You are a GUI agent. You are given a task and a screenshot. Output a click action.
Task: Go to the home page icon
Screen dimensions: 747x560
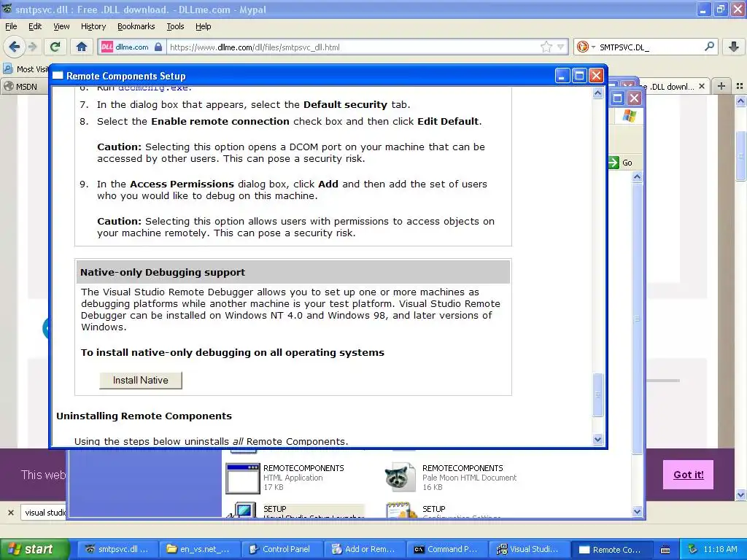[x=82, y=47]
